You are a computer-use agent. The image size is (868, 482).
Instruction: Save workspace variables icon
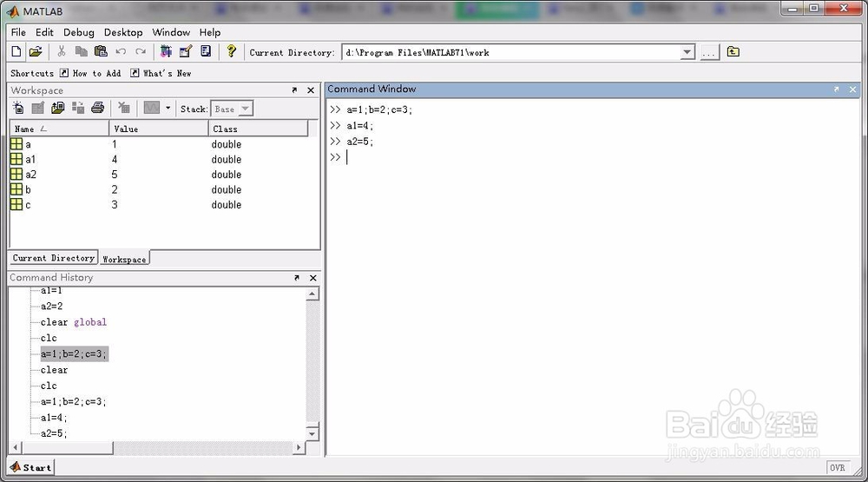click(x=78, y=108)
